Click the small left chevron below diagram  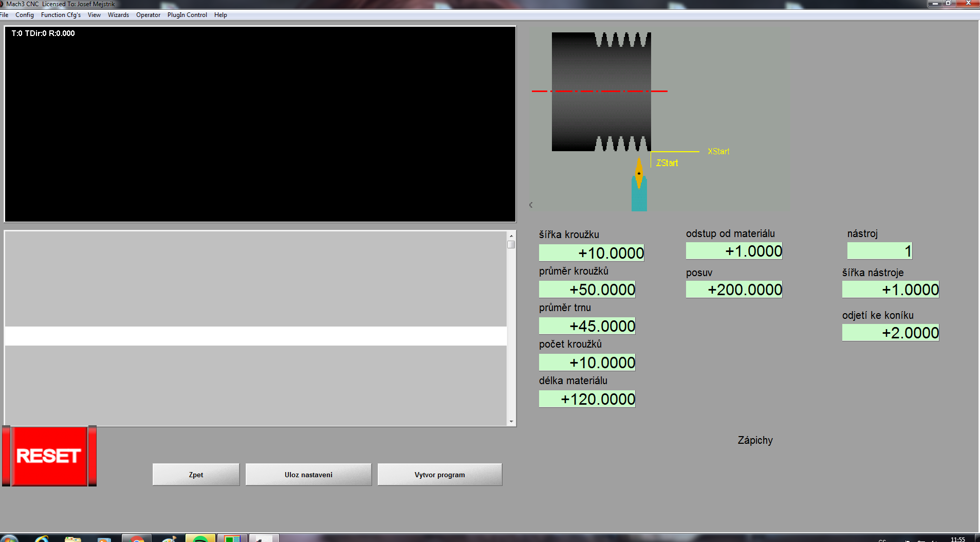pyautogui.click(x=531, y=205)
